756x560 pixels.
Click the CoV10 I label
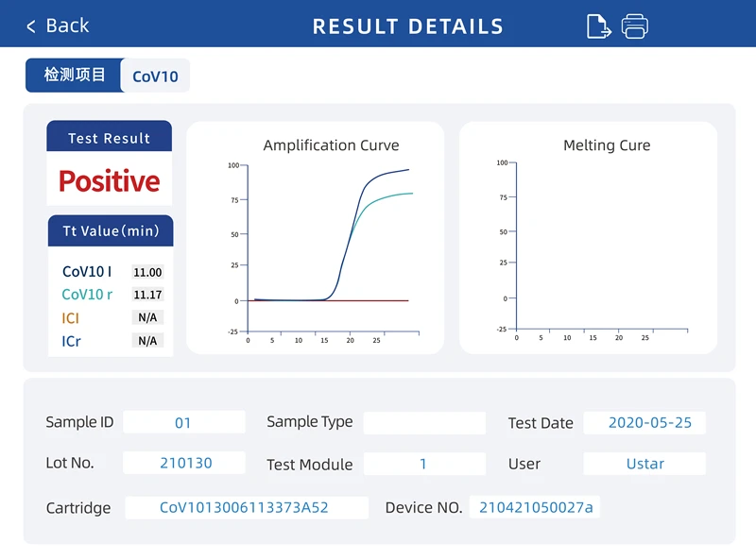coord(87,272)
